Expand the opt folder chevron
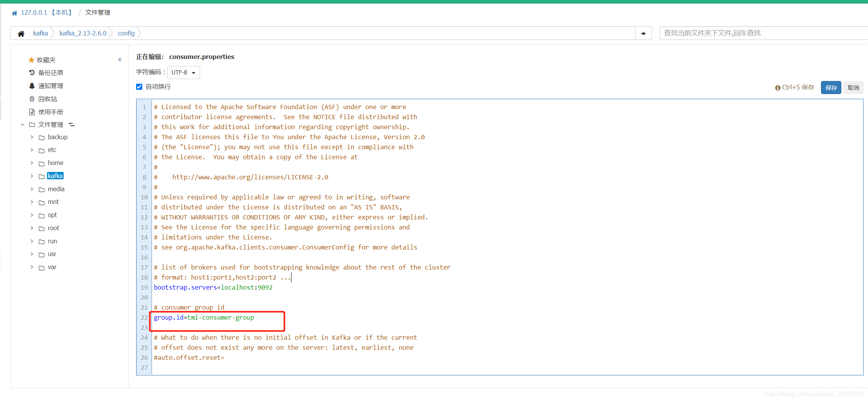 pos(32,215)
